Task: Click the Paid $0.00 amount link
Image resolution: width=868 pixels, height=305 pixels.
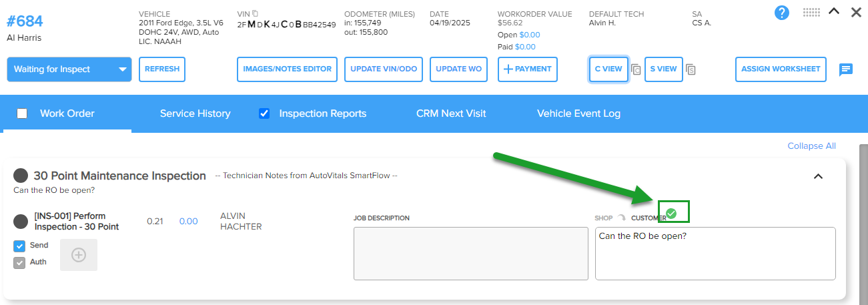Action: (525, 47)
